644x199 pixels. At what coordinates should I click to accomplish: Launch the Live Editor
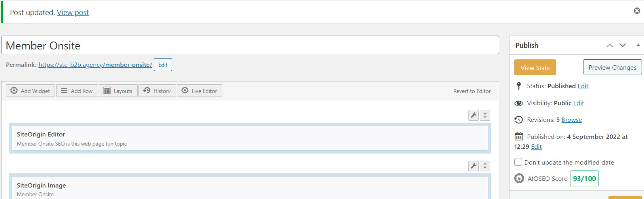pos(199,91)
